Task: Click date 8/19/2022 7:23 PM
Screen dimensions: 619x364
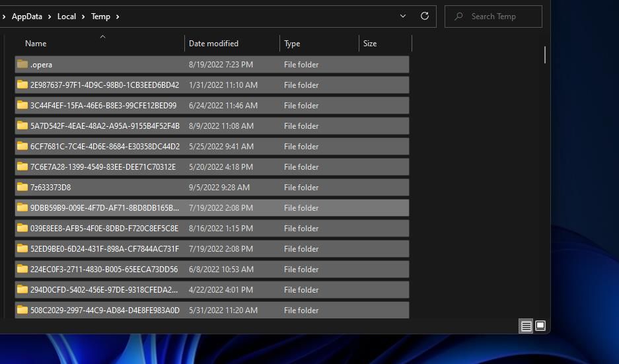Action: coord(221,65)
